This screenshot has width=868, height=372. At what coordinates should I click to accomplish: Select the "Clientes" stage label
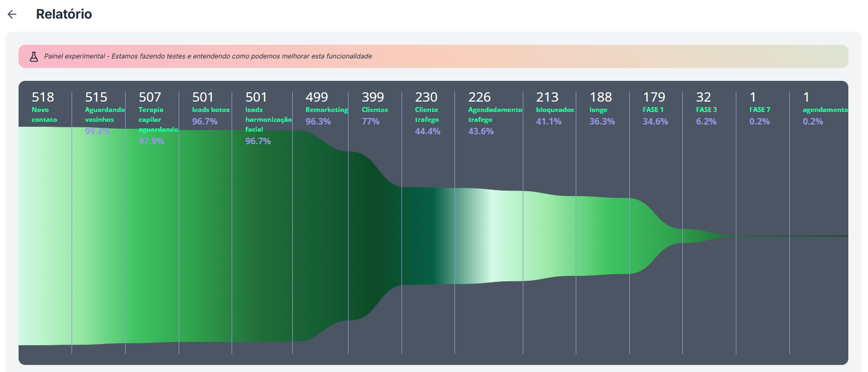(x=375, y=110)
